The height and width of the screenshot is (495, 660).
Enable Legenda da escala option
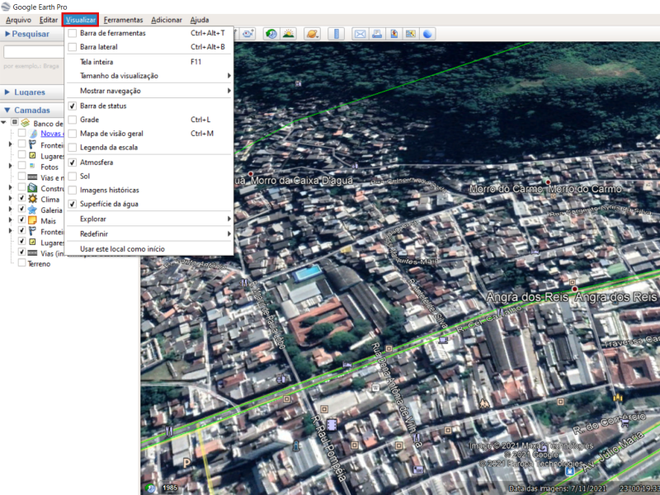coord(72,147)
